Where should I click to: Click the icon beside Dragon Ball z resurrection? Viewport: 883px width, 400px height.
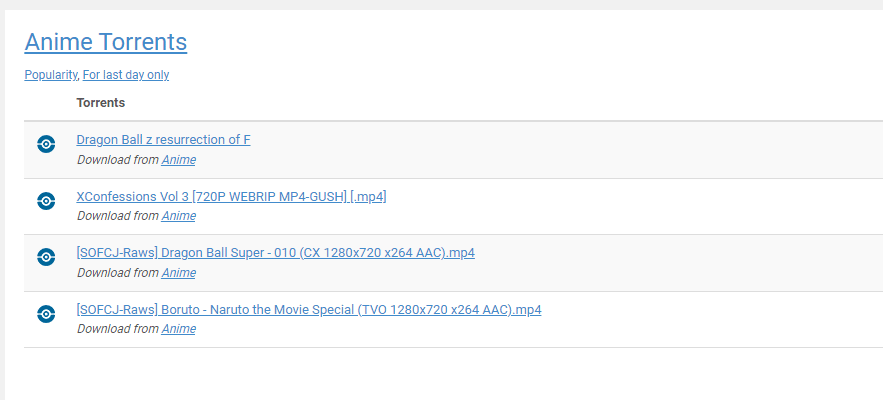tap(46, 144)
